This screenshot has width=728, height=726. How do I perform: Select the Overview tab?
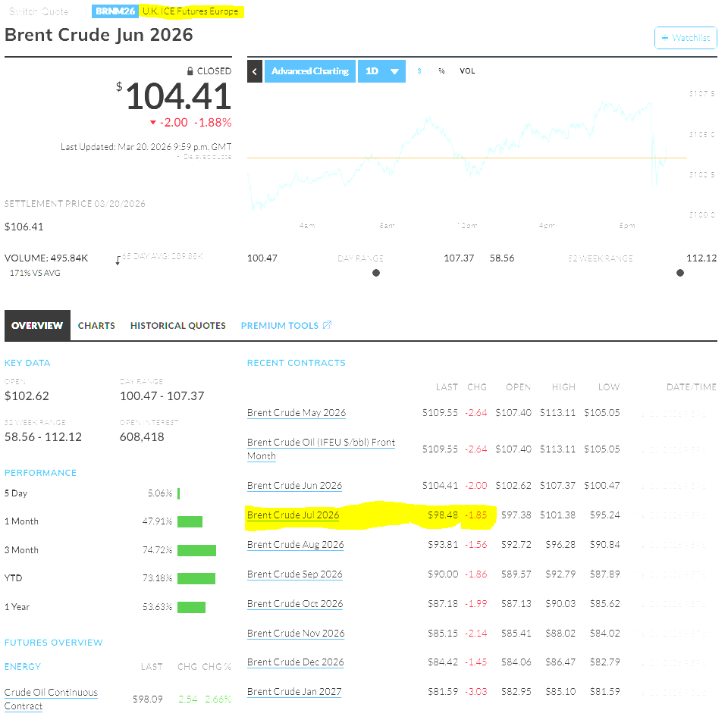coord(37,326)
